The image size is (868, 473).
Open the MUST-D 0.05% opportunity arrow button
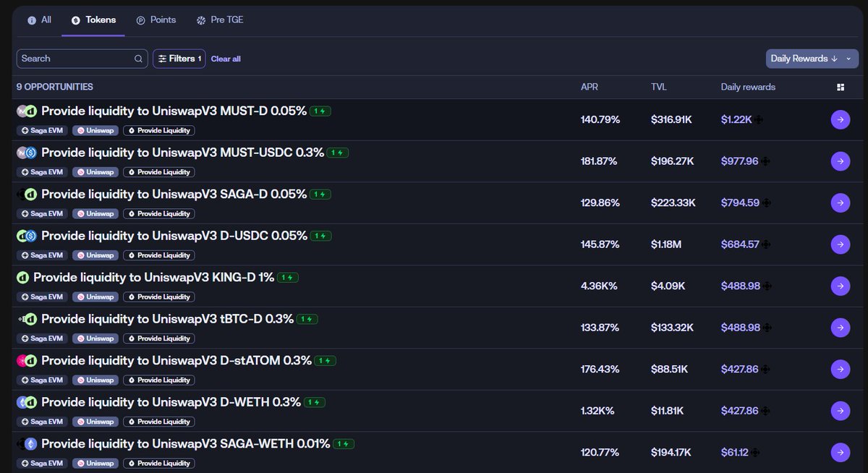[840, 120]
